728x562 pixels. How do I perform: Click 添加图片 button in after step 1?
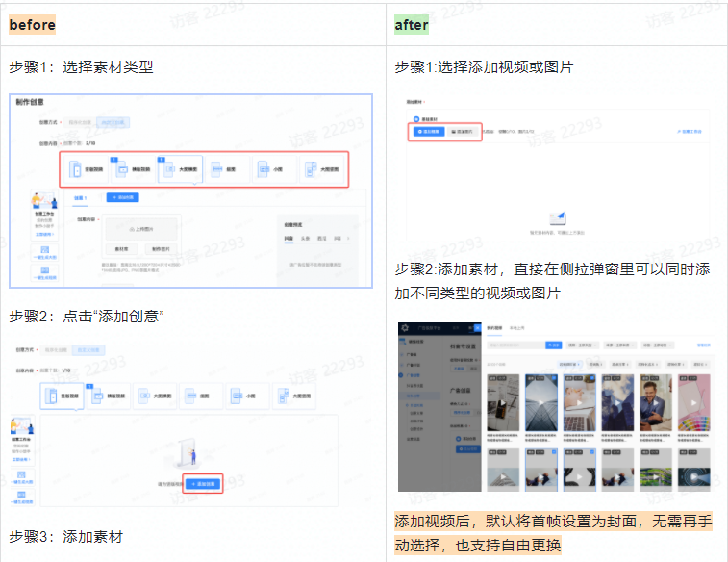[x=462, y=132]
